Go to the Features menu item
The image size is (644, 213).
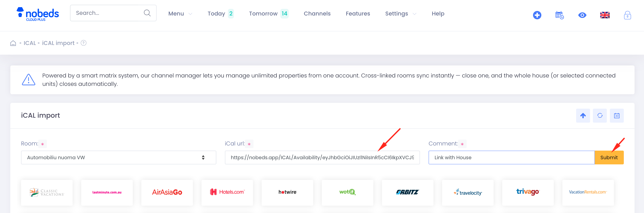[x=358, y=14]
